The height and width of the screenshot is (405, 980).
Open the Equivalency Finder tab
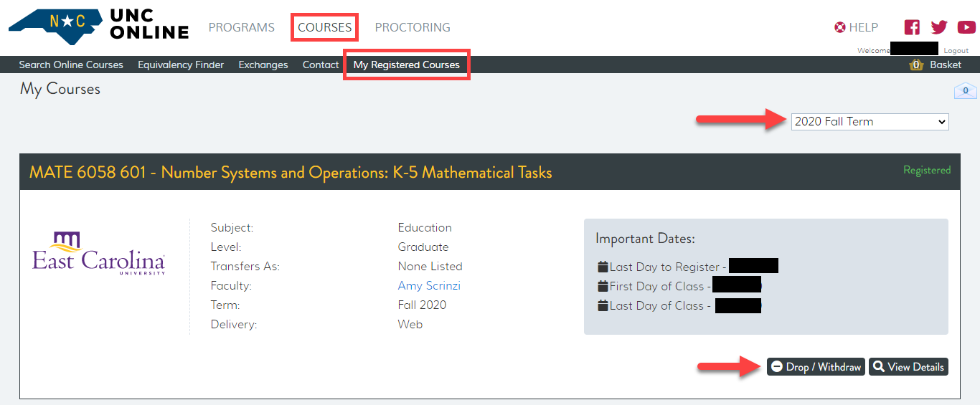pos(181,65)
